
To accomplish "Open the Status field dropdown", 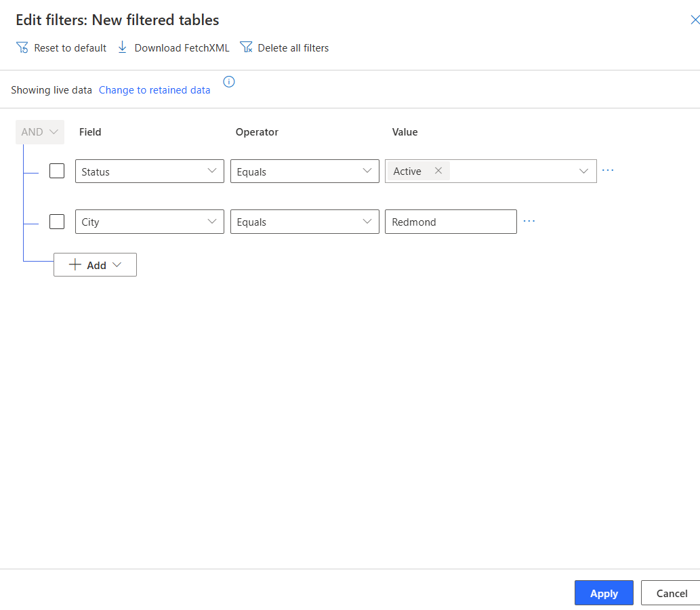I will (x=150, y=171).
